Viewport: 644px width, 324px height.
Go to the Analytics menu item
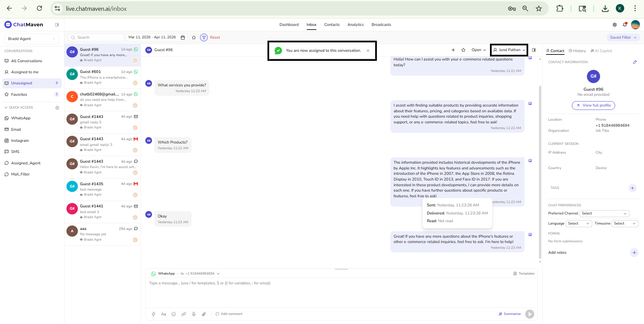click(355, 25)
